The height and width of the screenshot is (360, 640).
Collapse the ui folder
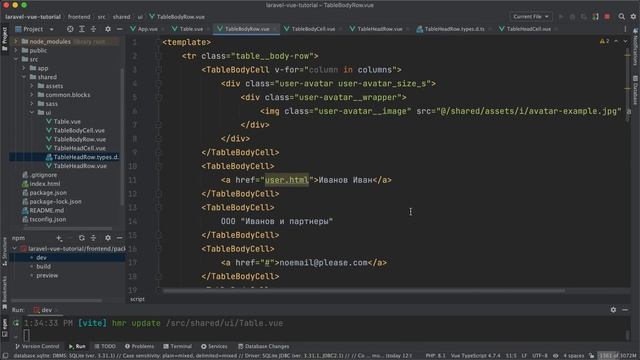(x=32, y=112)
